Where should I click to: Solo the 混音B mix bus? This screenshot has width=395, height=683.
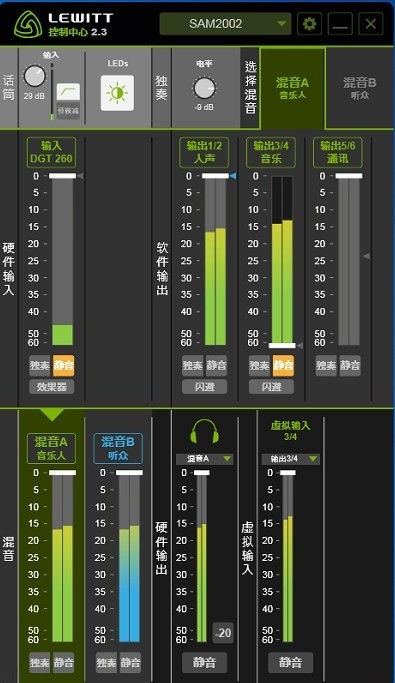[x=106, y=663]
